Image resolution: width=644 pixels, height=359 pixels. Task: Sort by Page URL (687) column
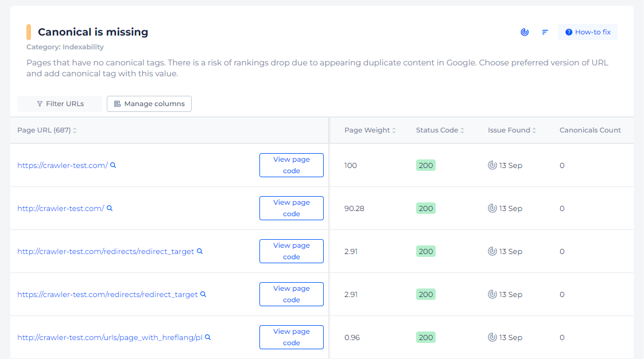47,130
